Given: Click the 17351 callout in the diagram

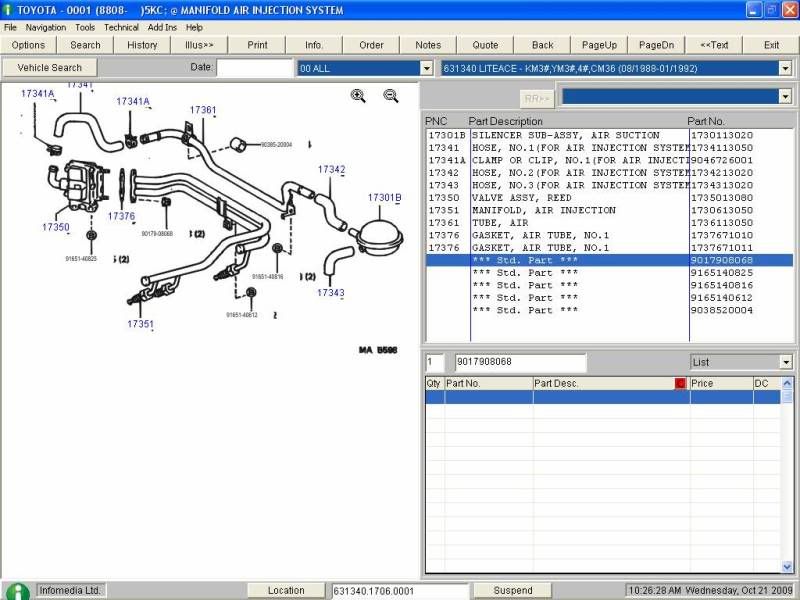Looking at the screenshot, I should (x=140, y=324).
